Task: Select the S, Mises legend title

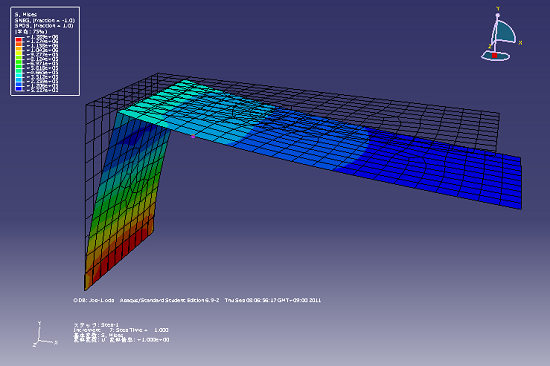Action: coord(26,14)
